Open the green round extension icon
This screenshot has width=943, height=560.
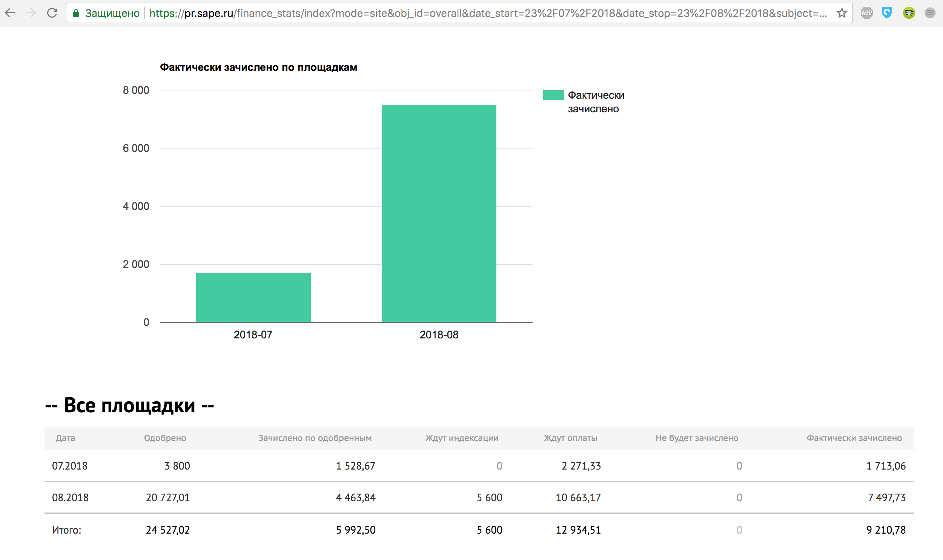(x=909, y=13)
